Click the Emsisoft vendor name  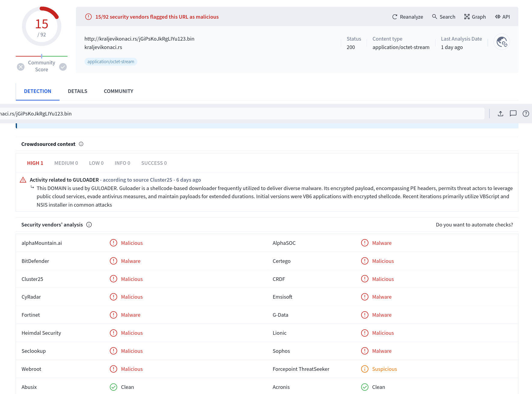point(283,297)
